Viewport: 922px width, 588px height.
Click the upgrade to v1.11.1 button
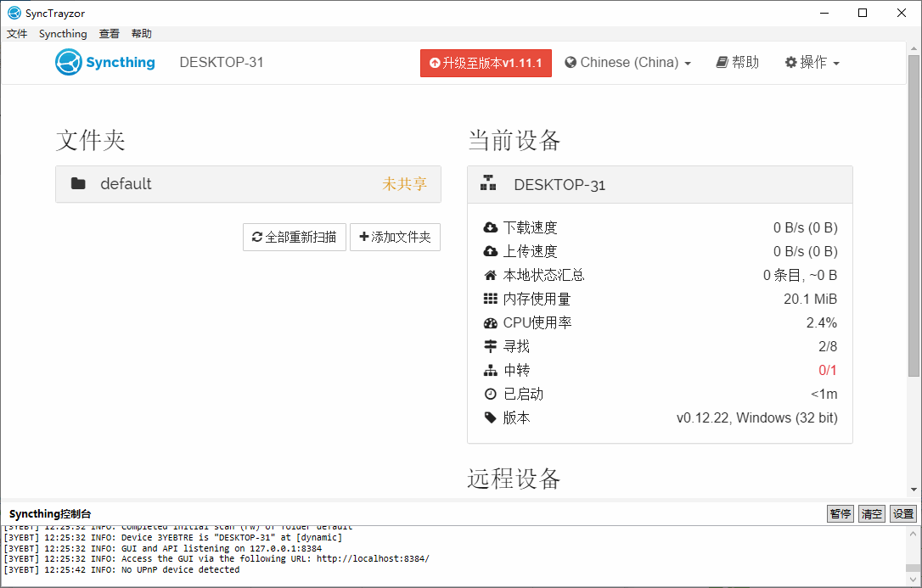pos(486,63)
